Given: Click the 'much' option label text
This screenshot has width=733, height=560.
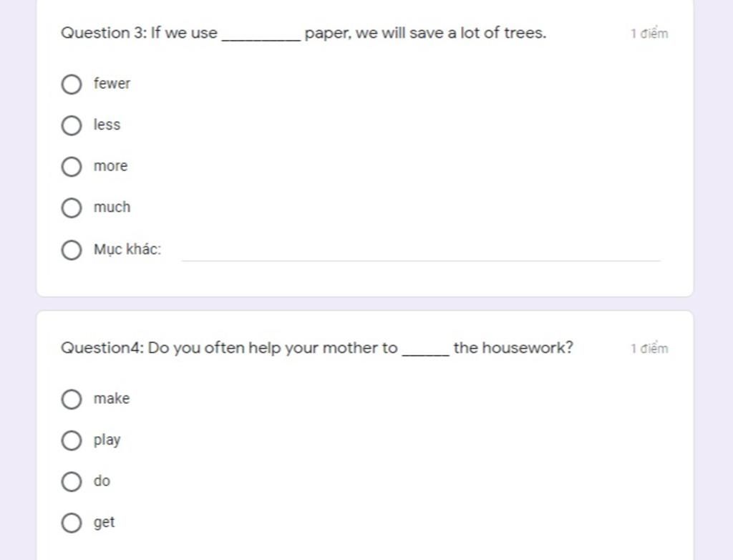Looking at the screenshot, I should coord(112,207).
